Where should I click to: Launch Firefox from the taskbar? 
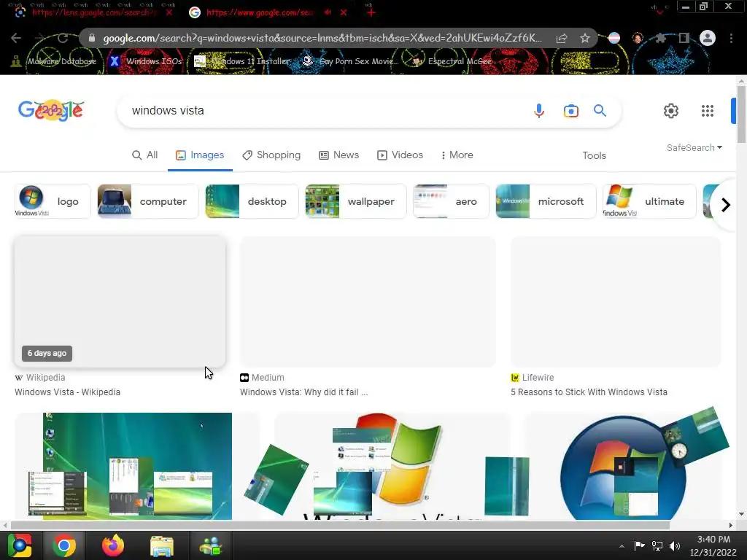pos(113,545)
